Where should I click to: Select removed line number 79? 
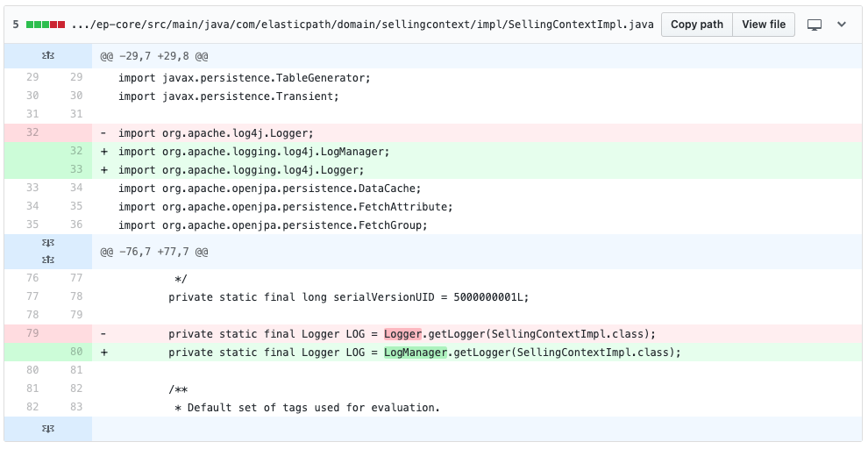[x=32, y=333]
